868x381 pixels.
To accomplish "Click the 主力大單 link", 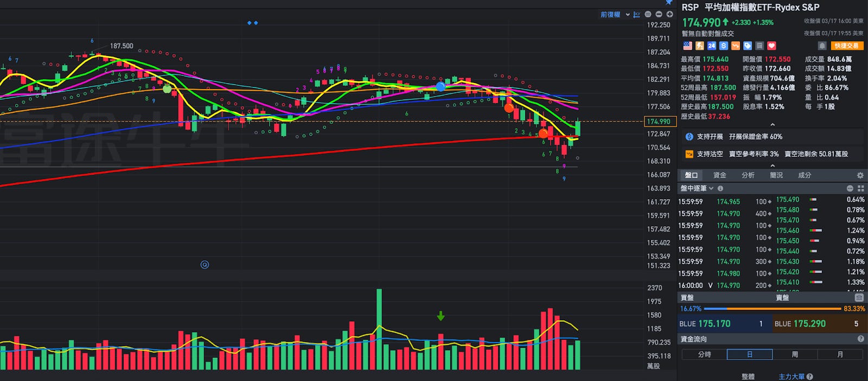I will [x=792, y=377].
